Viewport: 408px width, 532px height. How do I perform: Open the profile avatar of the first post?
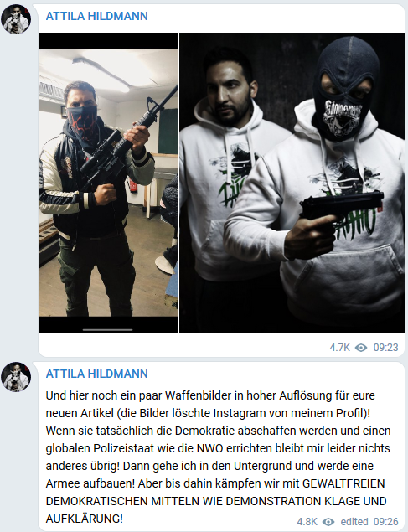tap(16, 19)
